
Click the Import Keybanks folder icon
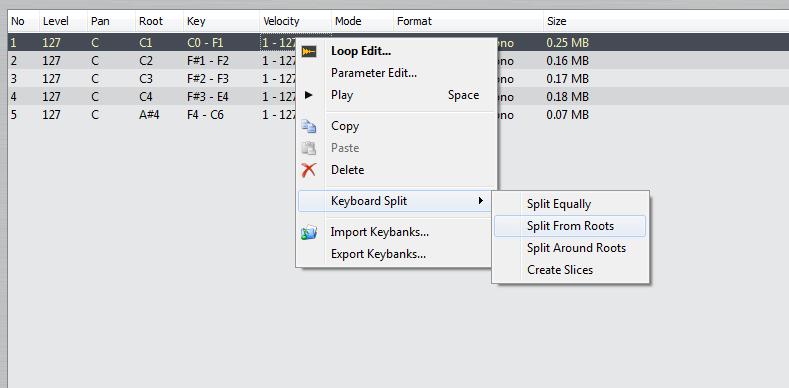point(308,232)
